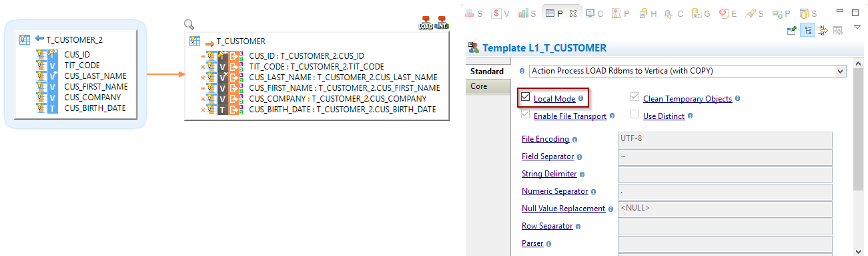Click the restore defaults toolbar icon
868x256 pixels.
[x=838, y=29]
